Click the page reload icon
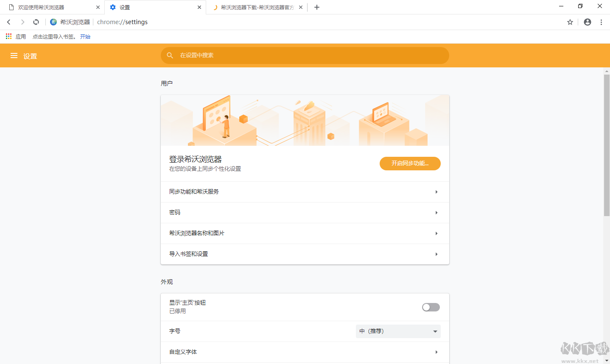The width and height of the screenshot is (610, 364). tap(36, 22)
